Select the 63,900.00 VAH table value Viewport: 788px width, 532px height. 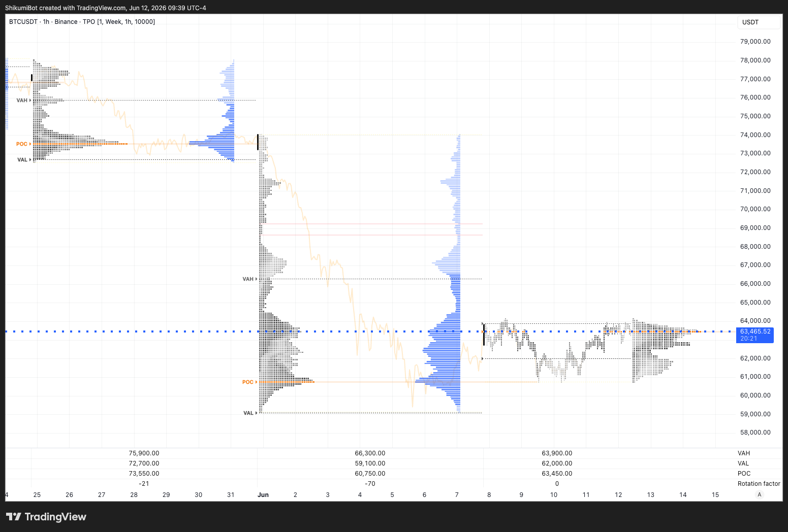557,453
